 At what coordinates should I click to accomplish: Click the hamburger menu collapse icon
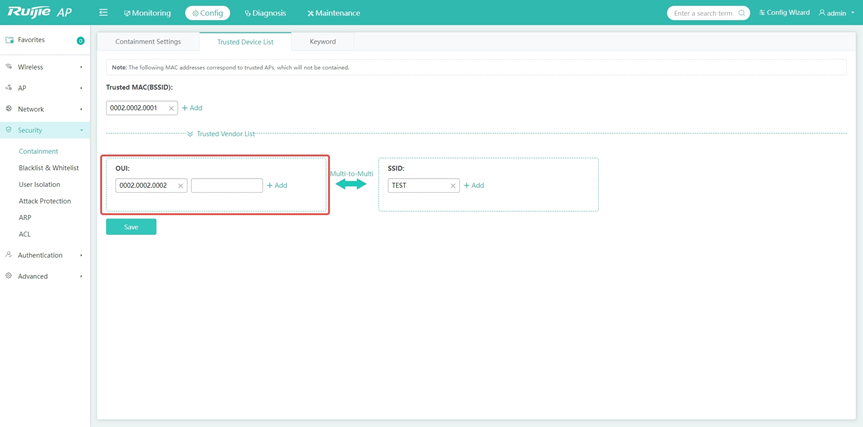(x=103, y=13)
